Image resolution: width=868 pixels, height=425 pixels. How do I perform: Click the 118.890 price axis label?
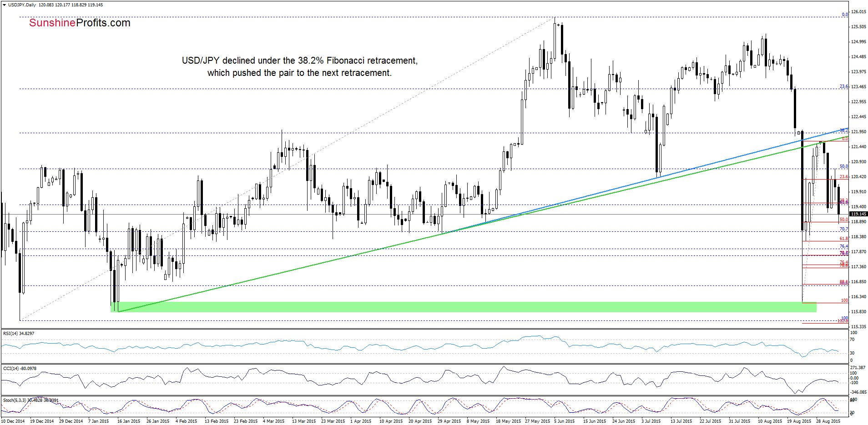tap(858, 222)
